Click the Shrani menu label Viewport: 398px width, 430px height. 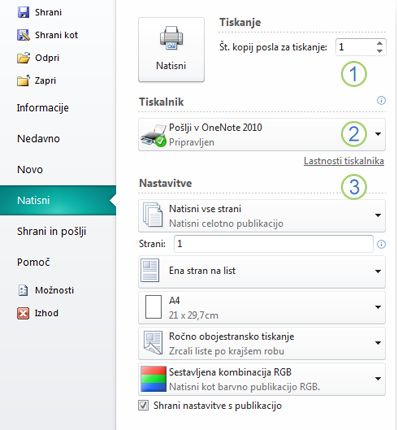[48, 12]
